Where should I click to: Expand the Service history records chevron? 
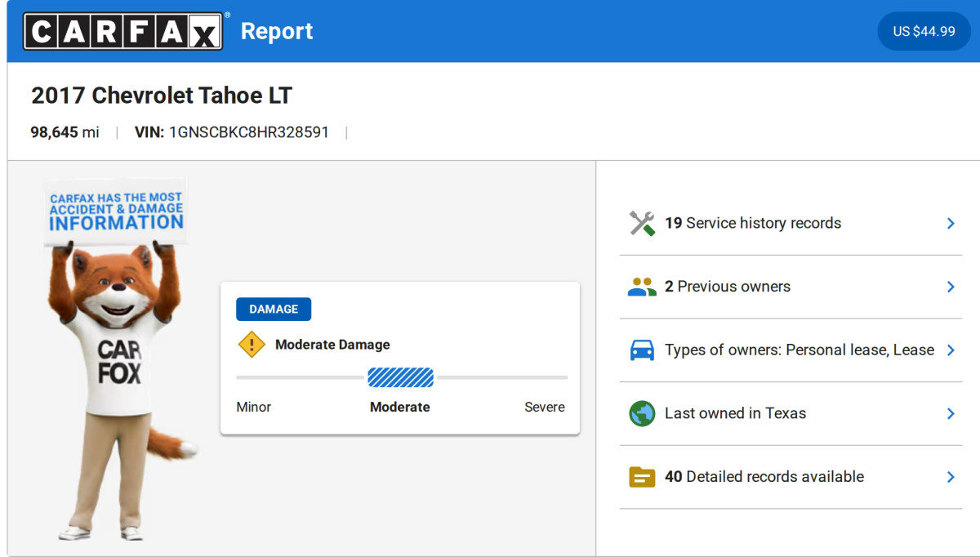click(x=950, y=223)
